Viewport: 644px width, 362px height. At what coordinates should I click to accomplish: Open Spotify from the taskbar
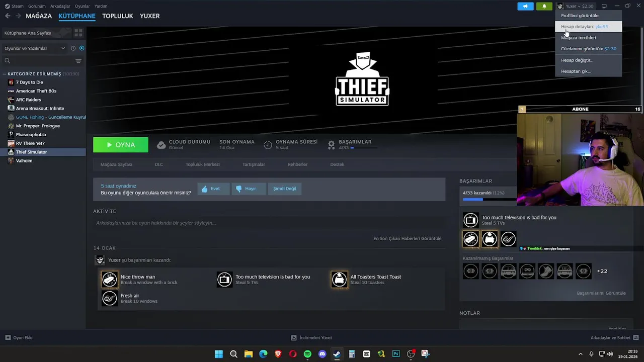[307, 354]
